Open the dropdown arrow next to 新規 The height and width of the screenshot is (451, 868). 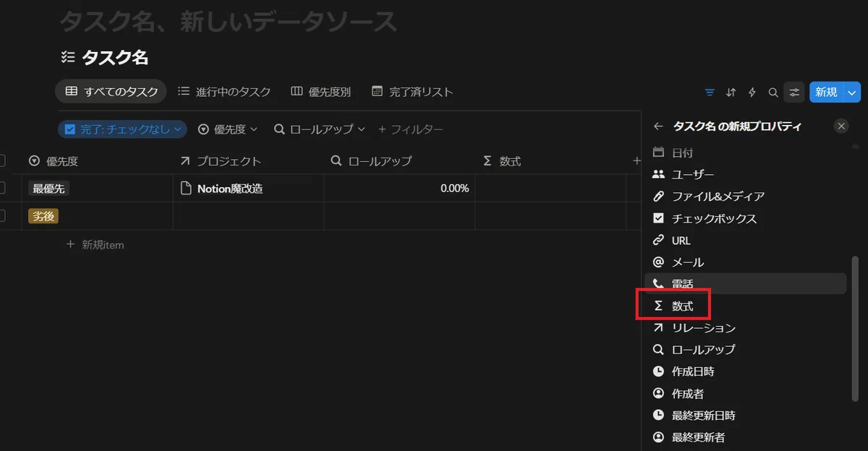click(852, 92)
